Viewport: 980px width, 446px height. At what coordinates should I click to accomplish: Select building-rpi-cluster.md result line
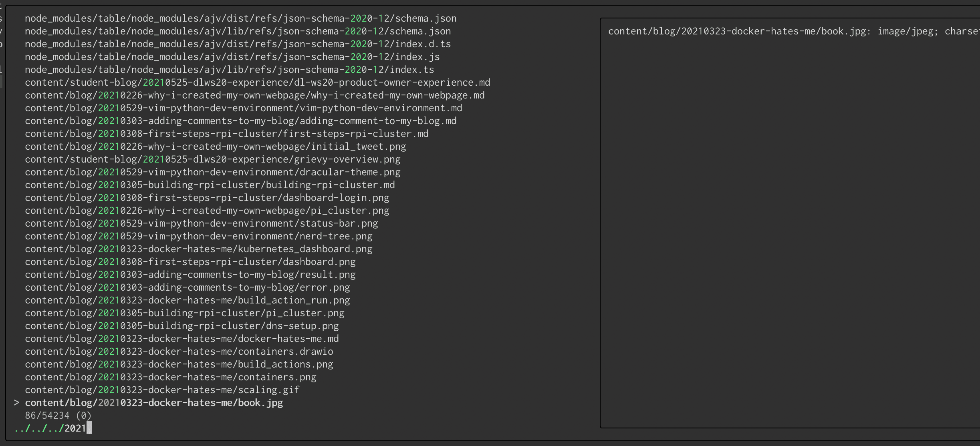(210, 185)
